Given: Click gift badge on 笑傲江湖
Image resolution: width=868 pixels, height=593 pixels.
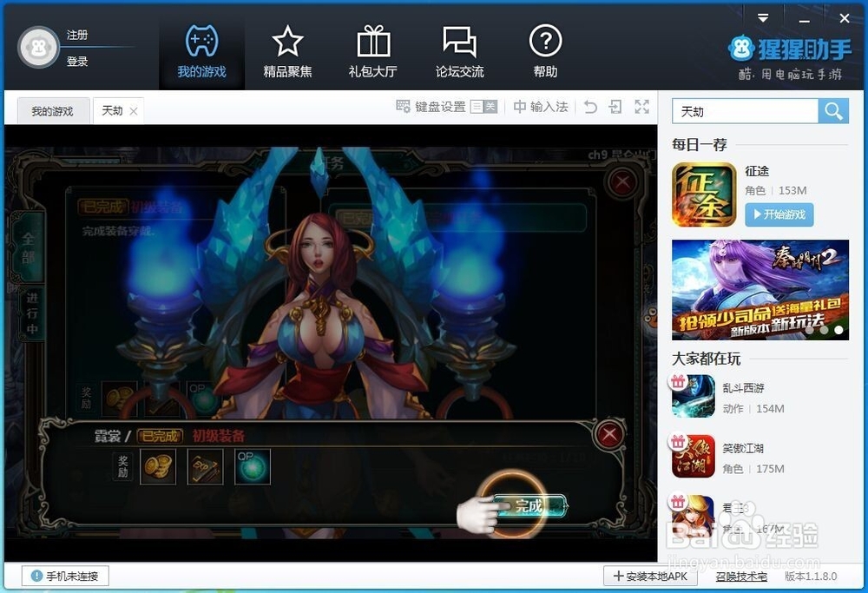Looking at the screenshot, I should coord(678,441).
